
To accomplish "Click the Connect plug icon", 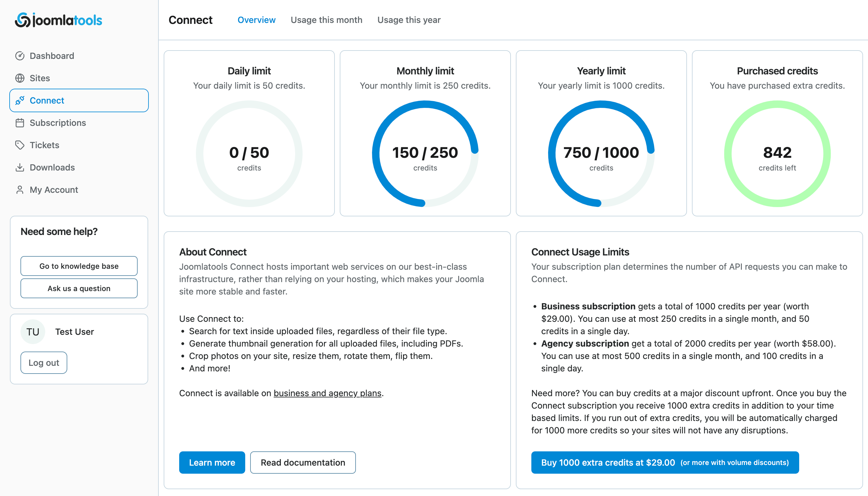I will (x=20, y=100).
